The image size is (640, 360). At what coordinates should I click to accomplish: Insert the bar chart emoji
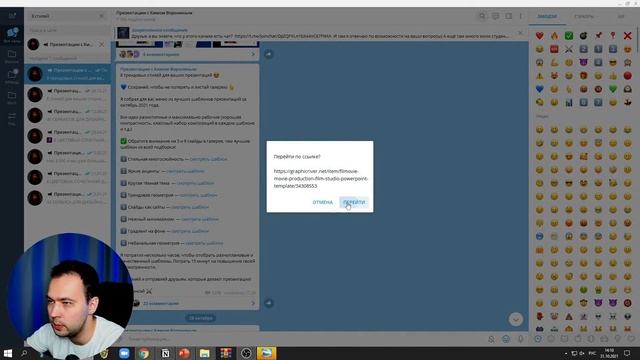569,102
